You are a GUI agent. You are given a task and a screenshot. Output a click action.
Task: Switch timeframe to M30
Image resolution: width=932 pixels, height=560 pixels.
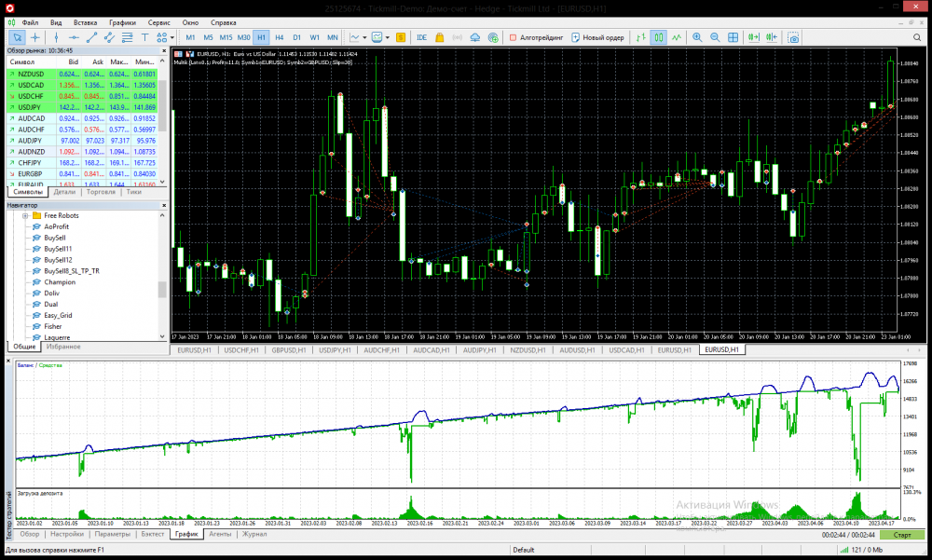(x=243, y=37)
